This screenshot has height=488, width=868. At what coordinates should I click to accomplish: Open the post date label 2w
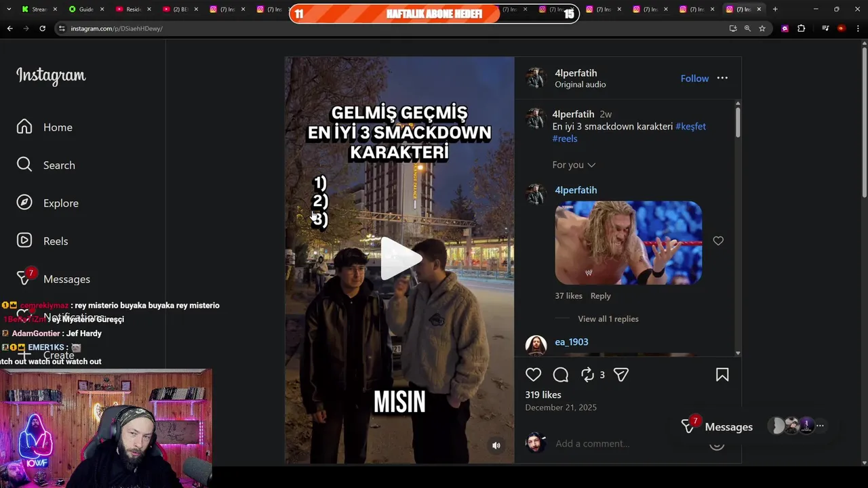pos(606,115)
